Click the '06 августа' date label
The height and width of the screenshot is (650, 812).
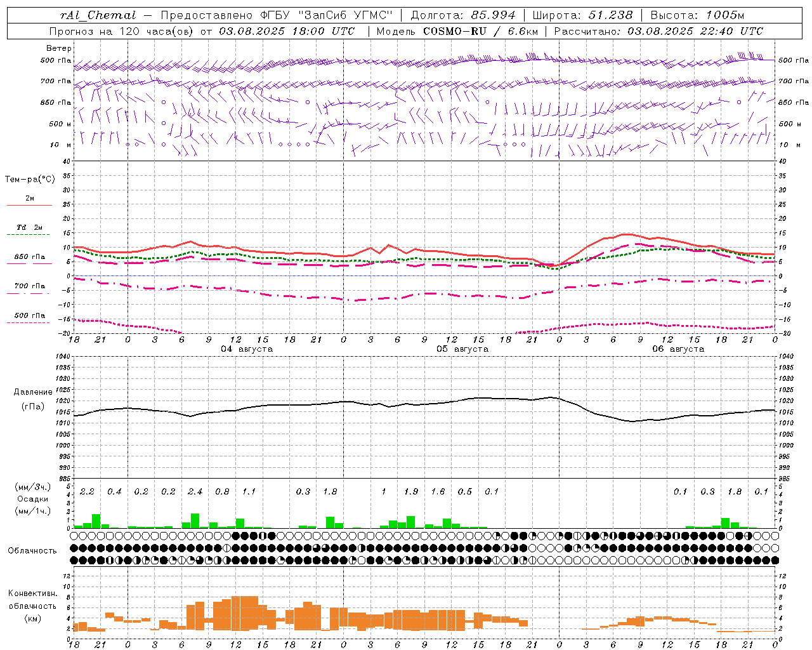[x=678, y=349]
